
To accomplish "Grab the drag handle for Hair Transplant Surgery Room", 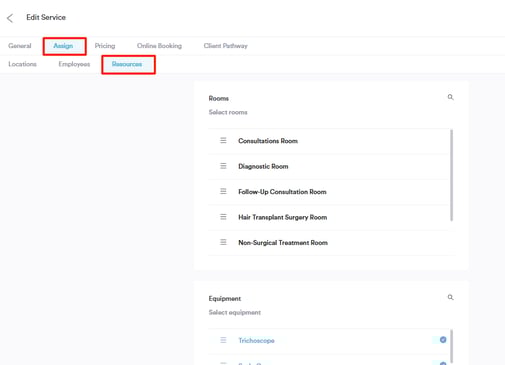I will tap(223, 217).
